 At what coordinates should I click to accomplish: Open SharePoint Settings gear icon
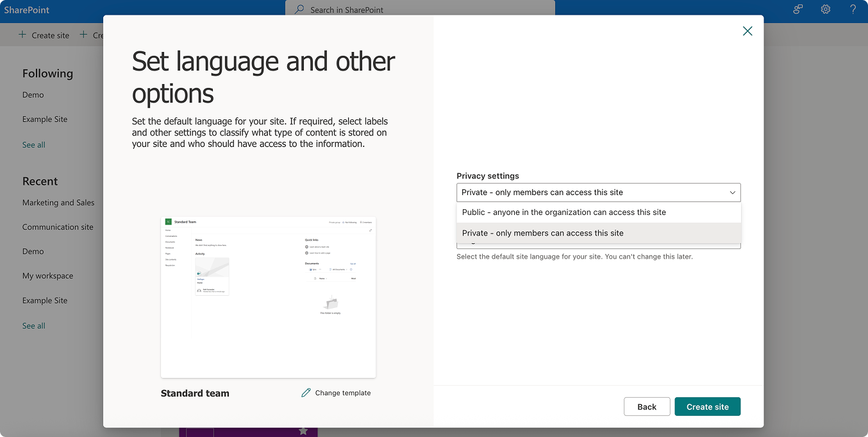click(826, 10)
